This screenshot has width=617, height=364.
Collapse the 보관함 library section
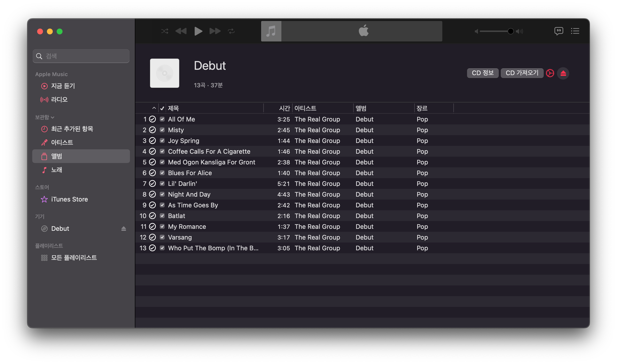53,118
